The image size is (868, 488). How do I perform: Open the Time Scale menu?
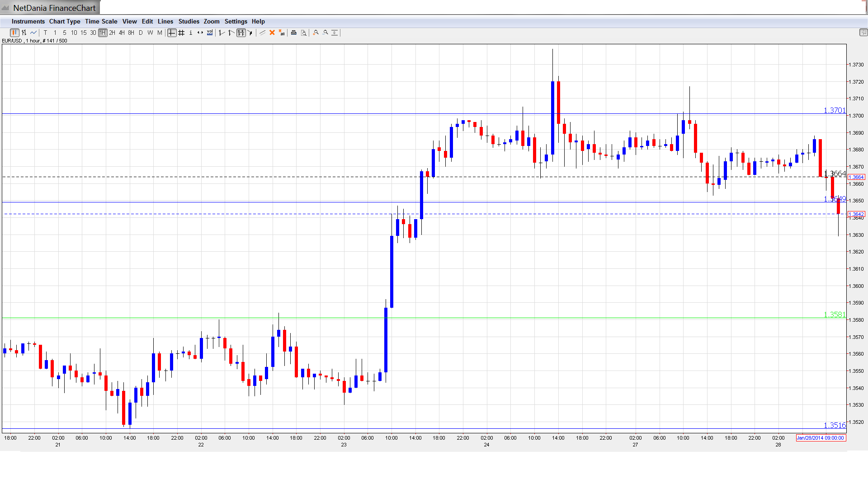click(101, 21)
